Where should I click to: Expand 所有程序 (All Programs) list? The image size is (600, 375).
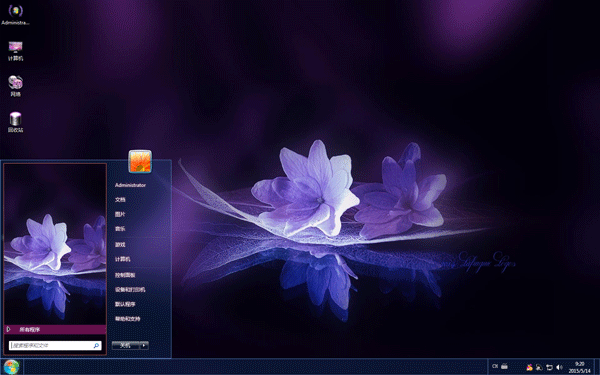click(55, 329)
